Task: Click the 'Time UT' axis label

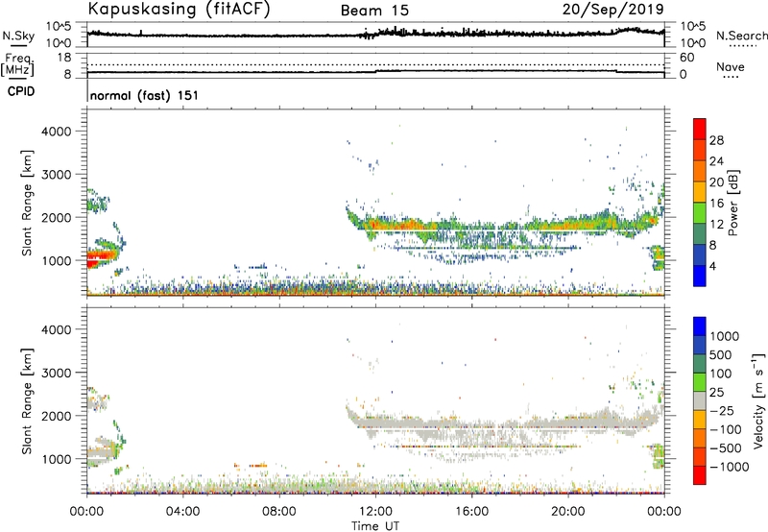Action: pos(375,526)
